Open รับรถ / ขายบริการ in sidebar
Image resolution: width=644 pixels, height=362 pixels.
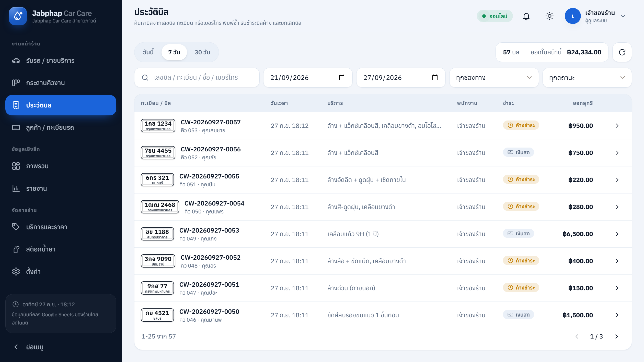(x=61, y=61)
